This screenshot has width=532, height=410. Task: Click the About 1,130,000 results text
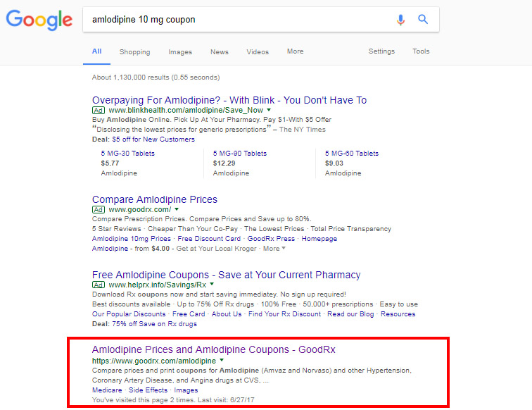tap(156, 77)
